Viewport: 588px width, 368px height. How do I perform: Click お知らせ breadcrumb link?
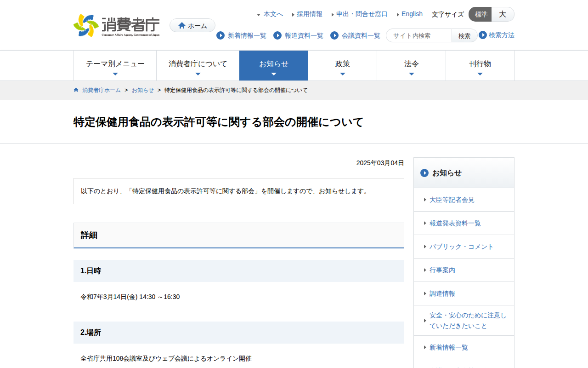pyautogui.click(x=143, y=90)
